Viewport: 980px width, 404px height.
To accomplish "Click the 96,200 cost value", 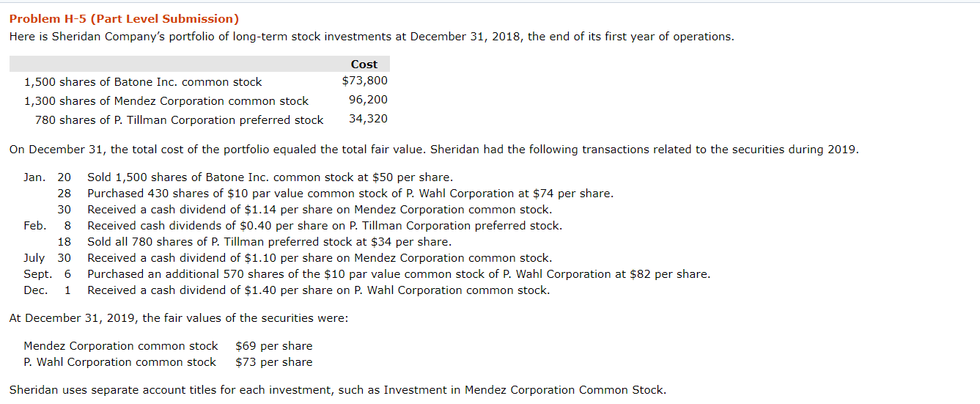I will 368,100.
